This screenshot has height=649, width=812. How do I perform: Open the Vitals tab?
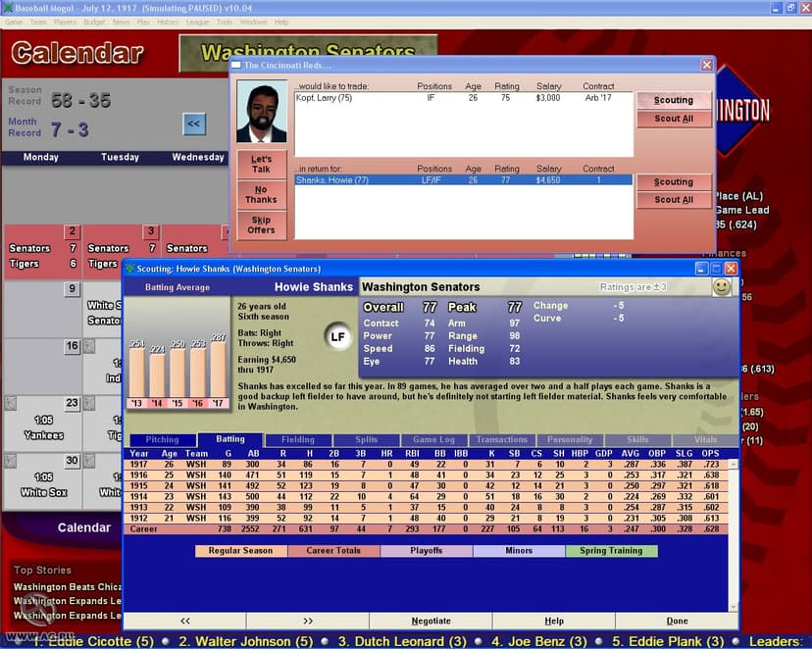point(705,439)
